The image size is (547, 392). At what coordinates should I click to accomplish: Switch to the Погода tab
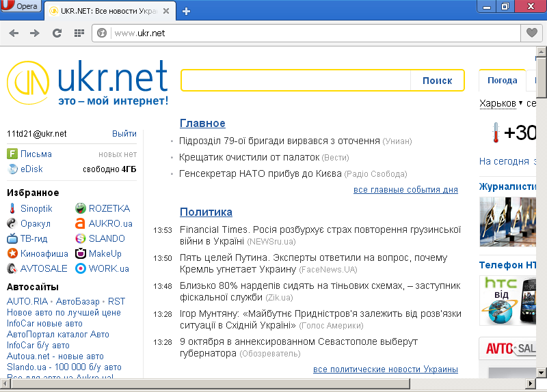(503, 81)
